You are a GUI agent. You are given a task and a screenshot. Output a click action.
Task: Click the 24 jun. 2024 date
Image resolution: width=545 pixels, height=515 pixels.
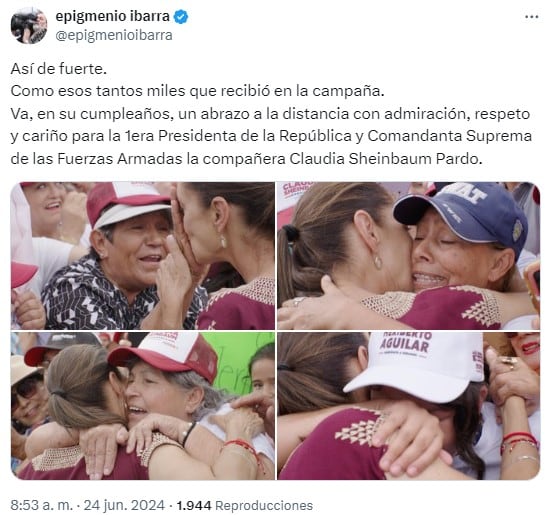[124, 505]
